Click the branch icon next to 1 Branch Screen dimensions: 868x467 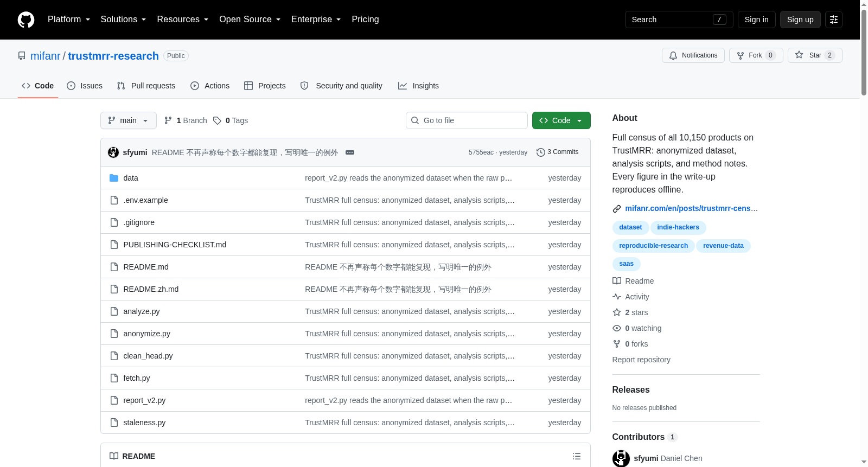pos(168,120)
